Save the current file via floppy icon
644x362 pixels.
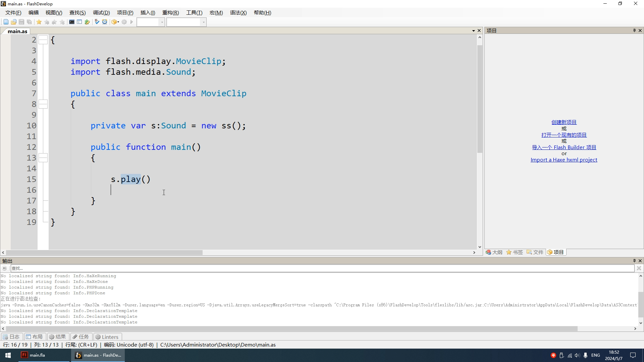[21, 22]
